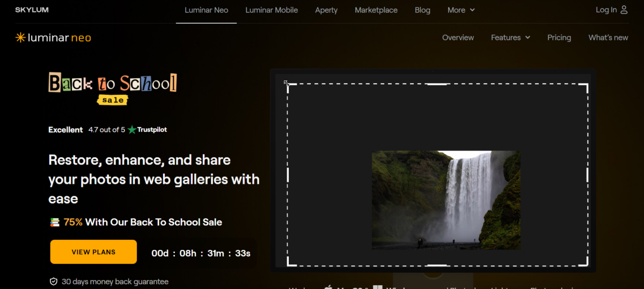The image size is (644, 289).
Task: Select the Luminar Neo tab
Action: (x=206, y=10)
